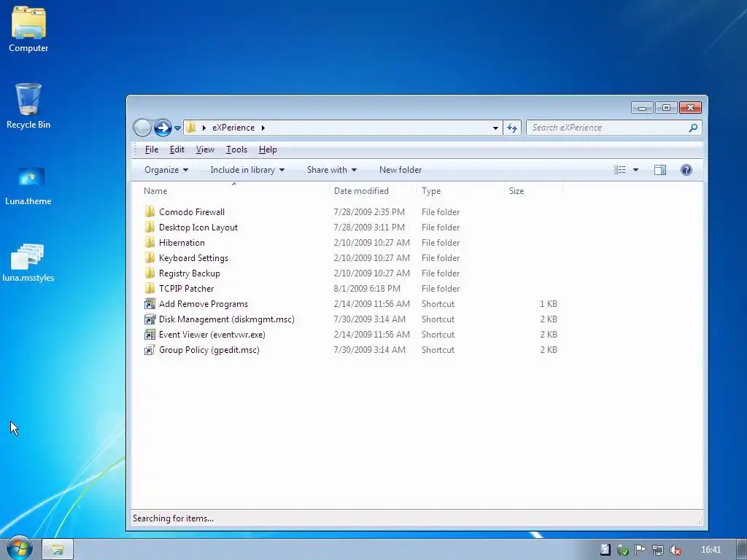747x560 pixels.
Task: Select the Registry Backup folder icon
Action: (150, 273)
